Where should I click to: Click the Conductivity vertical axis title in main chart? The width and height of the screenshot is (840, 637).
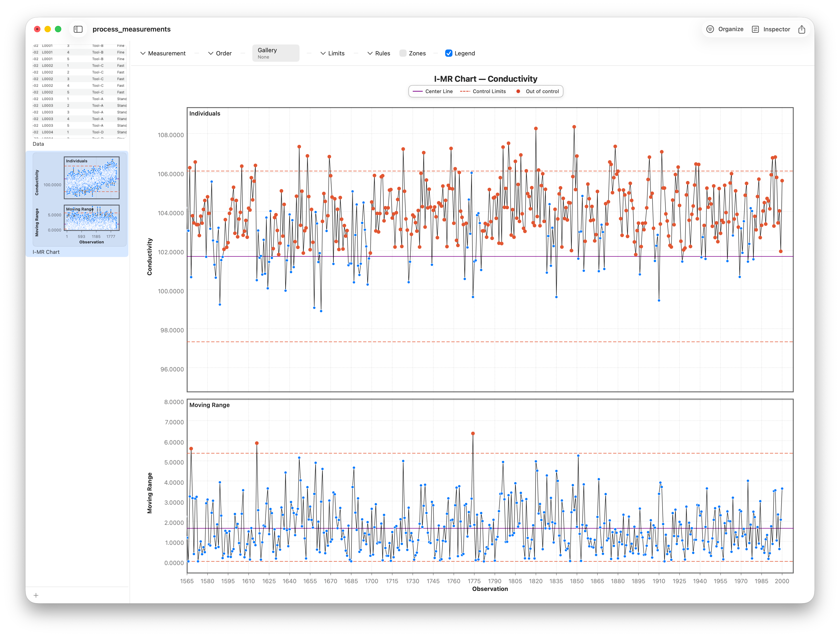click(150, 257)
